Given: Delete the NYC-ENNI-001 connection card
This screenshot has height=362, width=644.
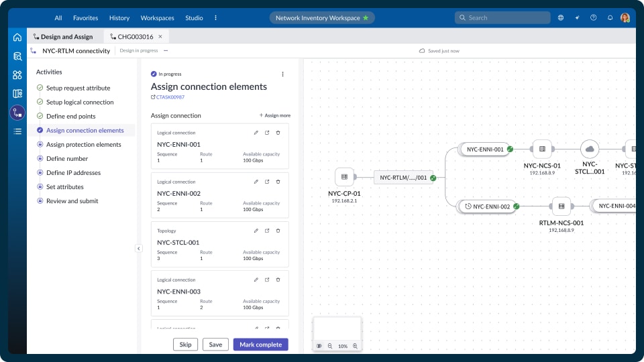Looking at the screenshot, I should point(278,133).
